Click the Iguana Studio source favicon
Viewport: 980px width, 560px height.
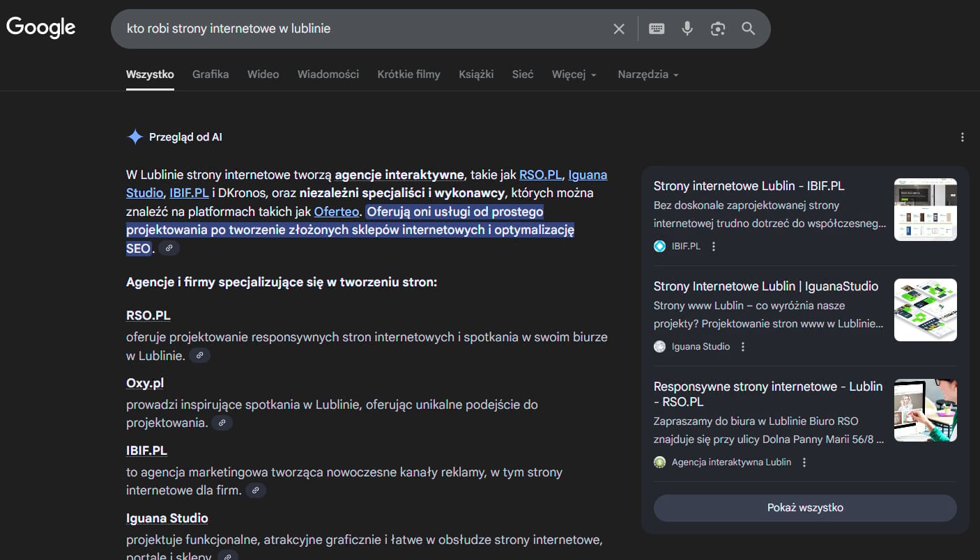(x=660, y=346)
